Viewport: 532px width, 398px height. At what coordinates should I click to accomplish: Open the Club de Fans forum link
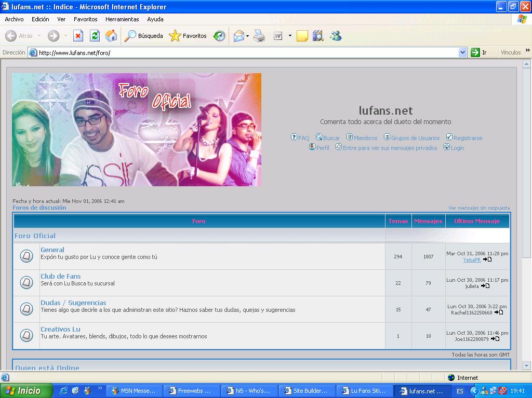tap(60, 276)
